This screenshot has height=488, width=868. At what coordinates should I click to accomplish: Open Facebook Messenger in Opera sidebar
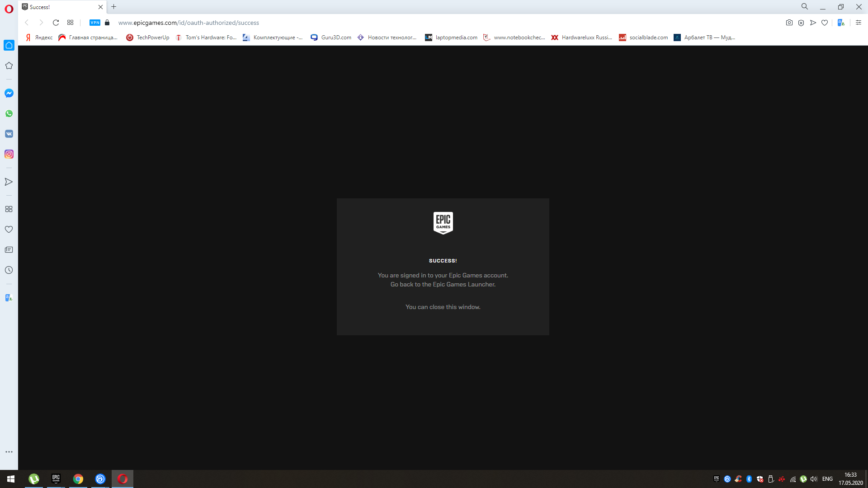click(9, 93)
